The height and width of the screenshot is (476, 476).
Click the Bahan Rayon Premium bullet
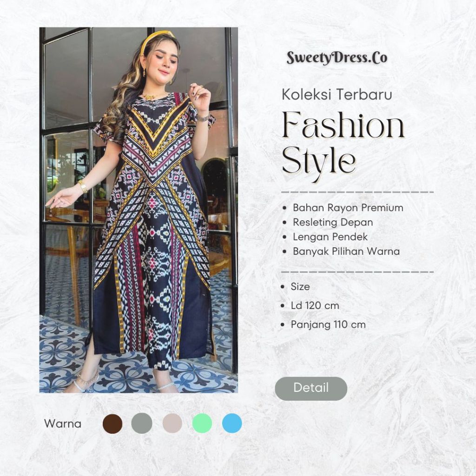tap(348, 208)
